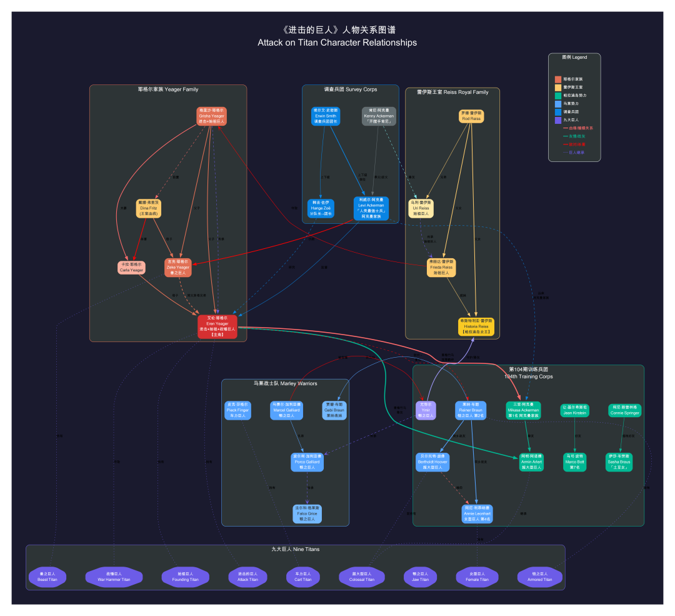Viewport: 675px width, 616px height.
Task: Click the 友情/战友 legend line entry
Action: point(574,136)
